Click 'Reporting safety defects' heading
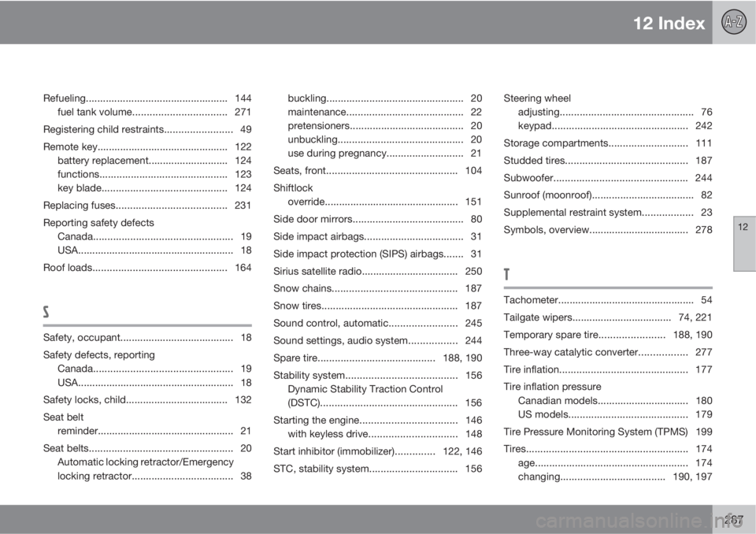756x534 pixels. point(98,223)
